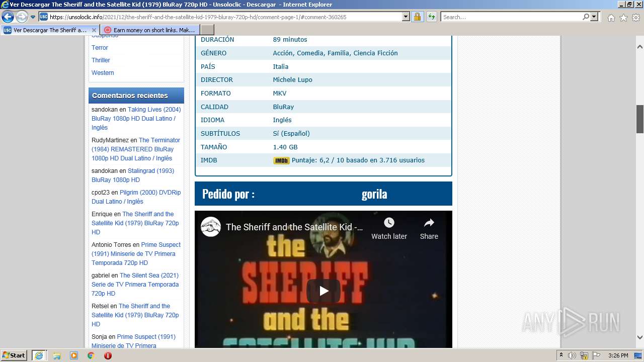Open Antonio Torres' Prime Suspect (1991) link
Screen dimensions: 644x362
click(x=136, y=254)
